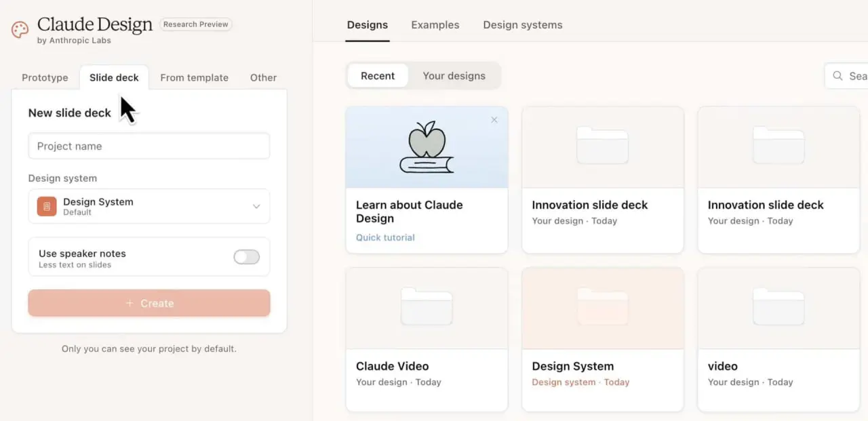Open the Design System project title
The height and width of the screenshot is (421, 868).
[x=573, y=366]
